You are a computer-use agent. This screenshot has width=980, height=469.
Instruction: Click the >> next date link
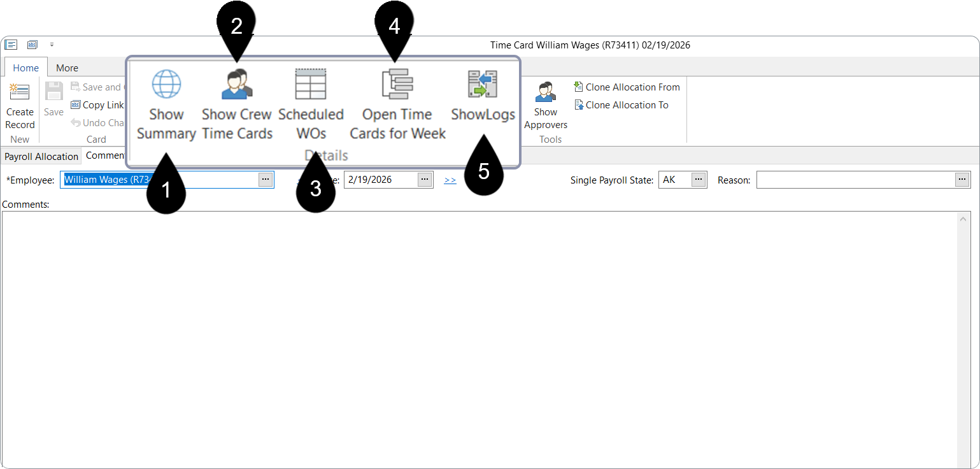click(x=450, y=180)
